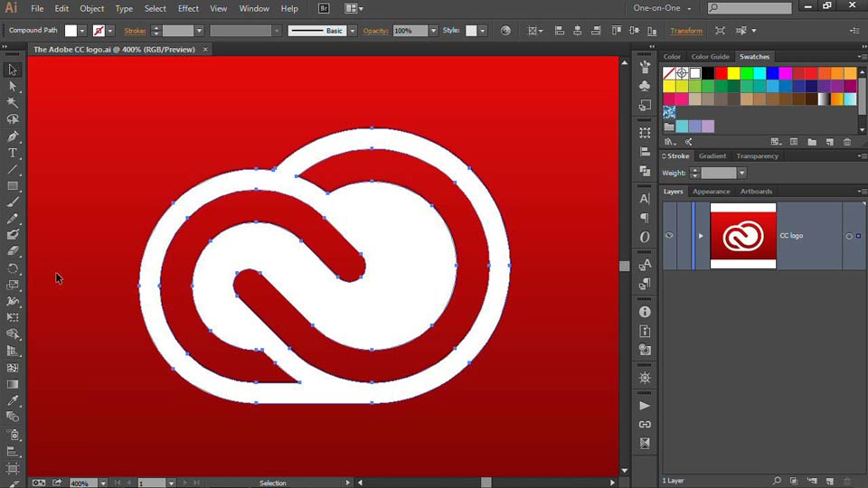This screenshot has height=488, width=868.
Task: Open the Window menu
Action: [x=254, y=8]
